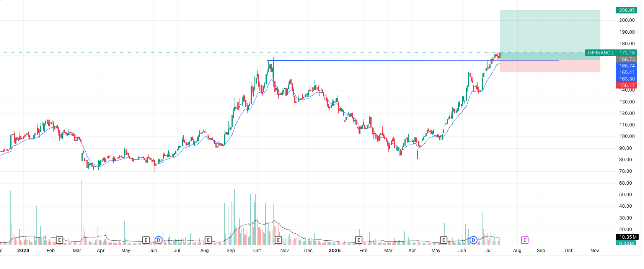This screenshot has width=644, height=269.
Task: Click the purple upcoming earnings E marker
Action: [525, 240]
